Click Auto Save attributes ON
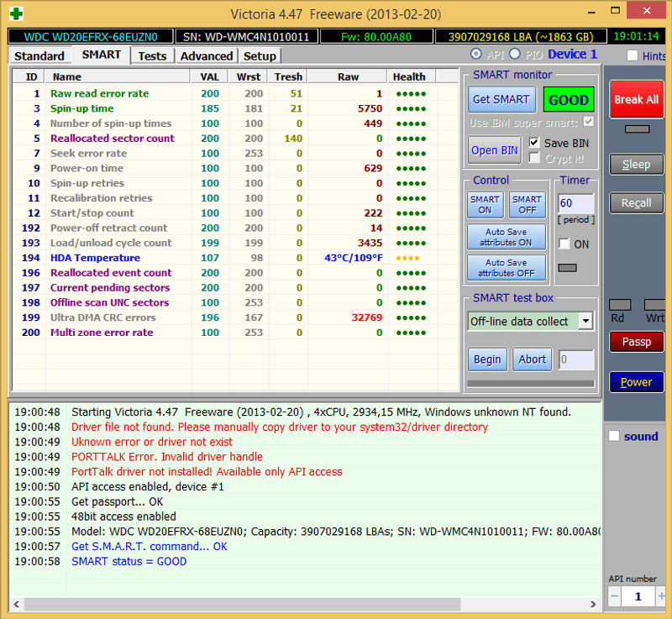This screenshot has width=672, height=619. tap(507, 237)
